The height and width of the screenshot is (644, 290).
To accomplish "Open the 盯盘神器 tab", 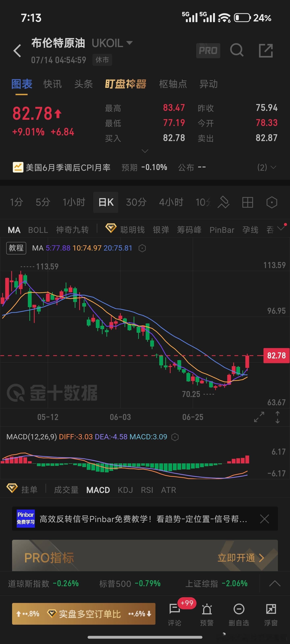I will (x=126, y=84).
